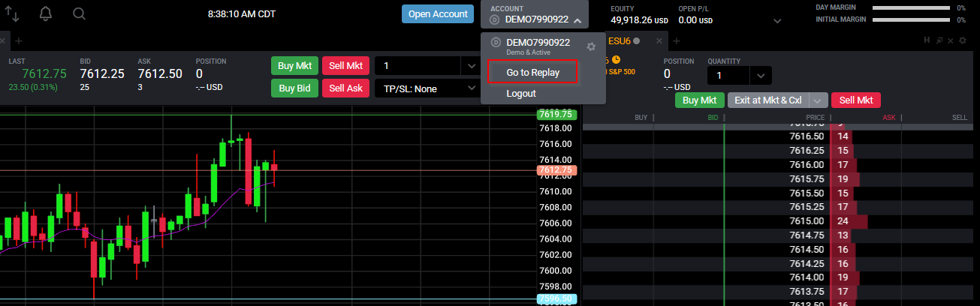Click the account badge icon in the dropdown
This screenshot has width=980, height=306.
[495, 43]
